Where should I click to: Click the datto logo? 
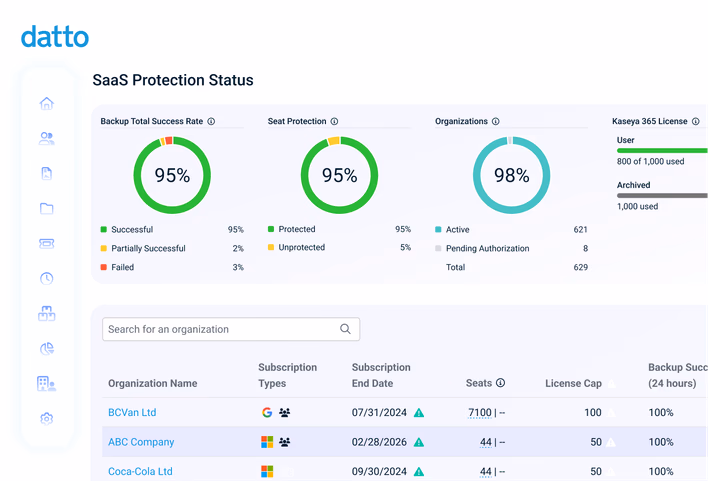(55, 37)
